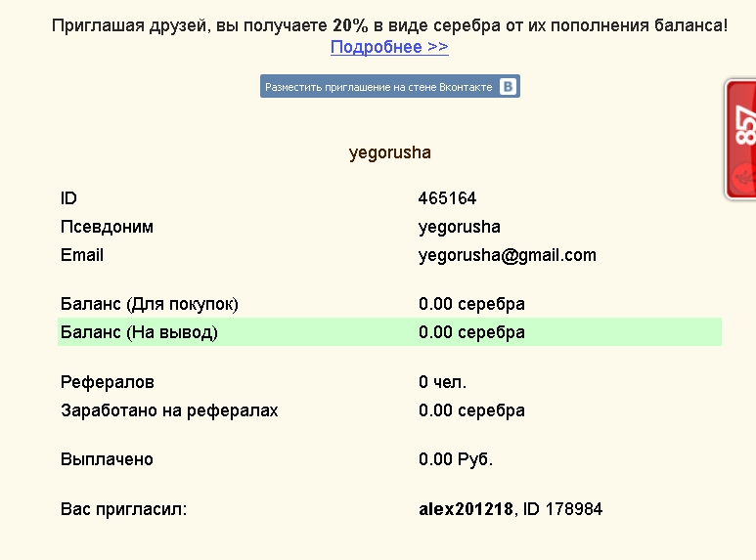Click "Разместить приглашение на стене Вконтакте" button
This screenshot has width=756, height=560.
[x=390, y=86]
